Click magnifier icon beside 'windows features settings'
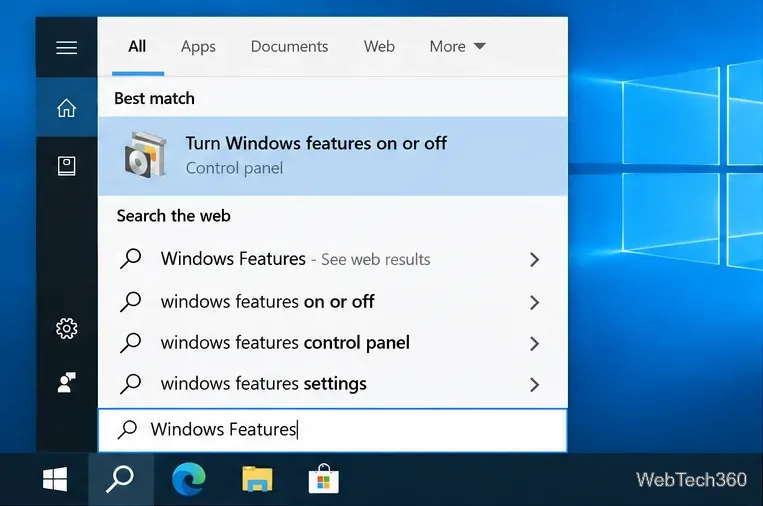 [130, 383]
